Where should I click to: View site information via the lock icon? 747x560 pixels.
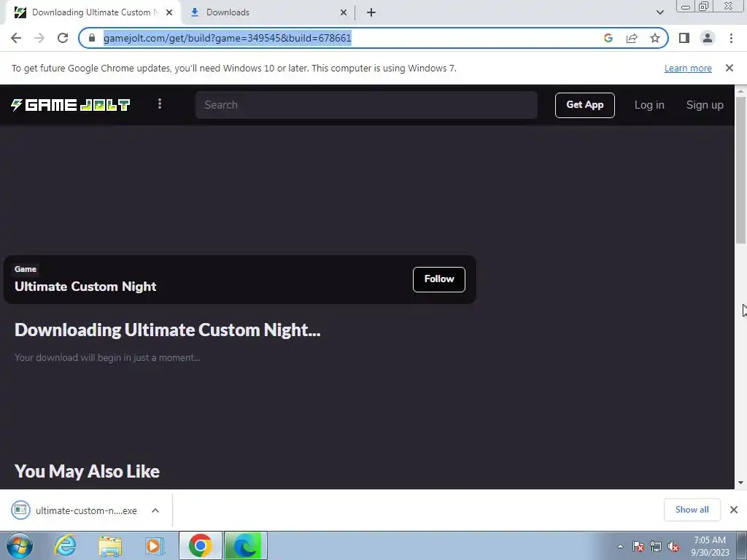click(92, 38)
